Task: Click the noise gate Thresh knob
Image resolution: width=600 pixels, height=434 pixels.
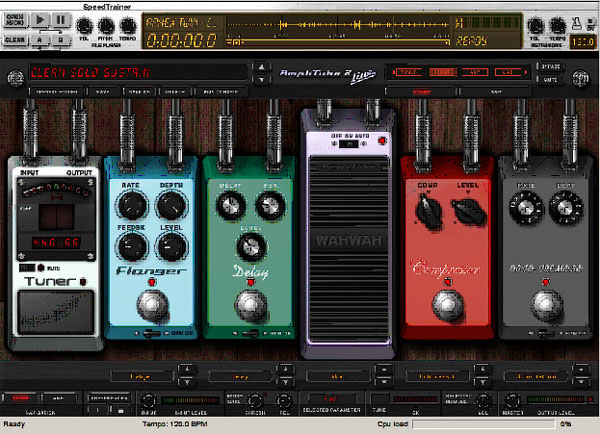Action: pyautogui.click(x=255, y=401)
